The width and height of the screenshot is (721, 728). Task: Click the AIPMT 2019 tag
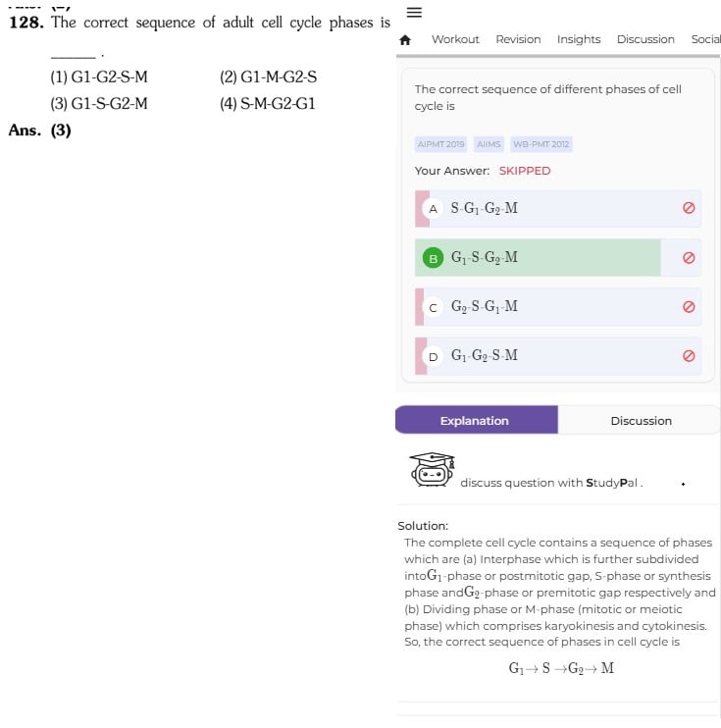440,144
